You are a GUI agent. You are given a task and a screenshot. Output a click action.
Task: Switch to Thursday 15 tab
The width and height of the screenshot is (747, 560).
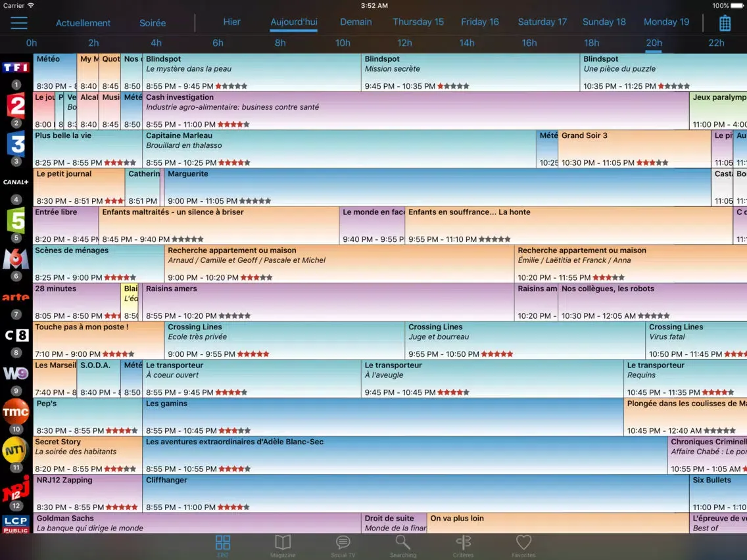tap(418, 22)
